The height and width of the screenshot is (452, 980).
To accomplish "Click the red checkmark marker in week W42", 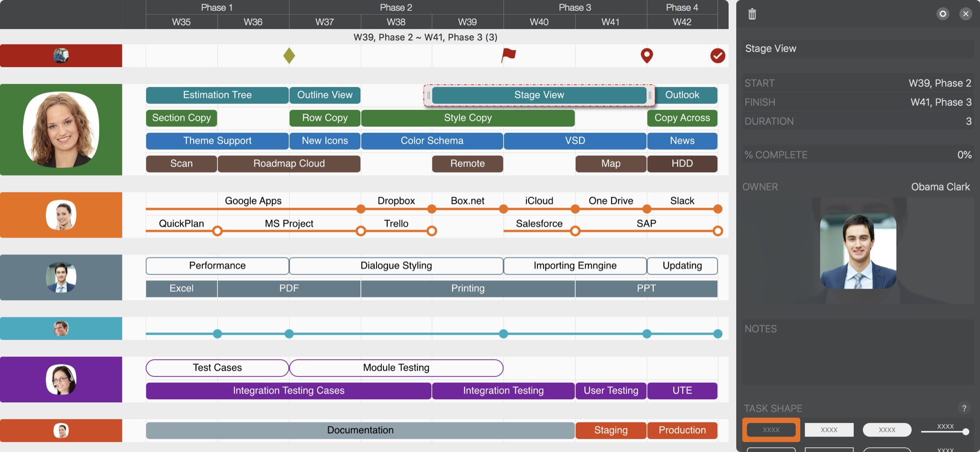I will click(x=716, y=55).
